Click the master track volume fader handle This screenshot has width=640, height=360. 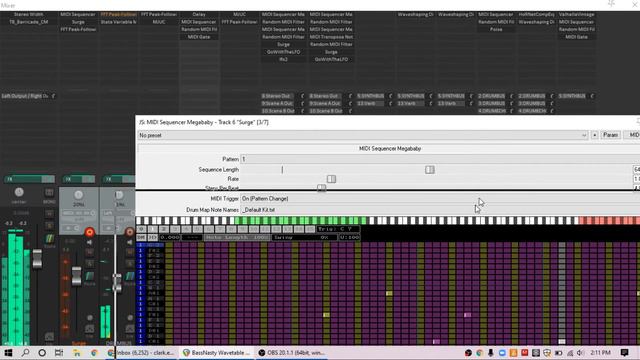pos(37,259)
